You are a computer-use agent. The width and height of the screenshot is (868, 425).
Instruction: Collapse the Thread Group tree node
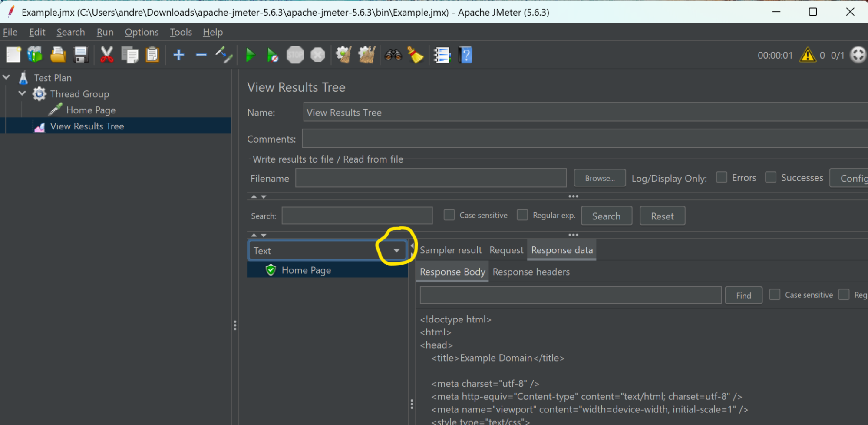click(23, 93)
